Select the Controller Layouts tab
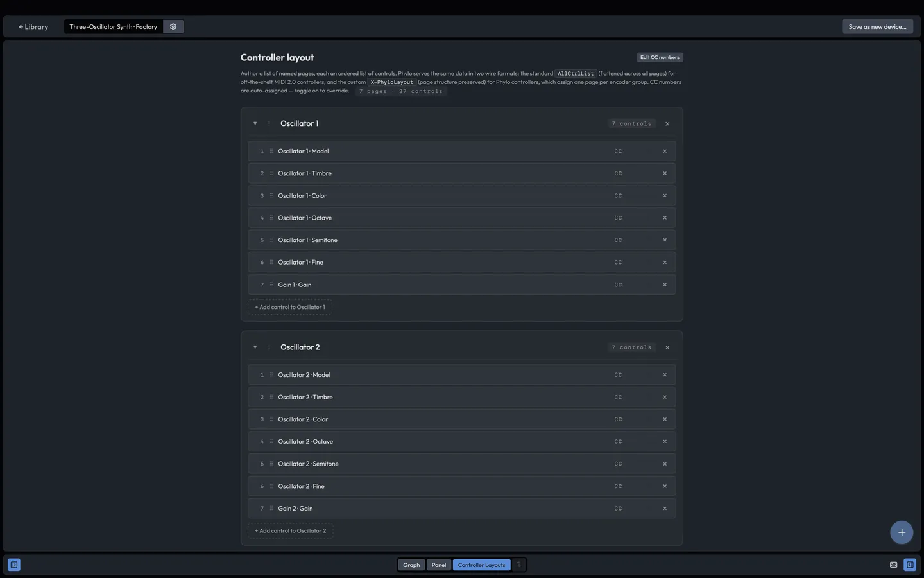The width and height of the screenshot is (924, 578). [482, 565]
